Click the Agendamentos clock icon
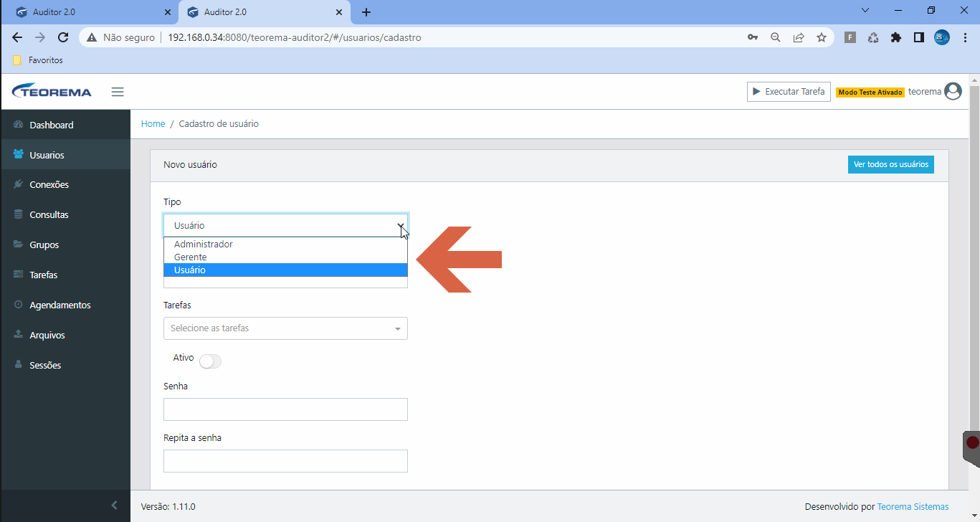 [x=19, y=305]
